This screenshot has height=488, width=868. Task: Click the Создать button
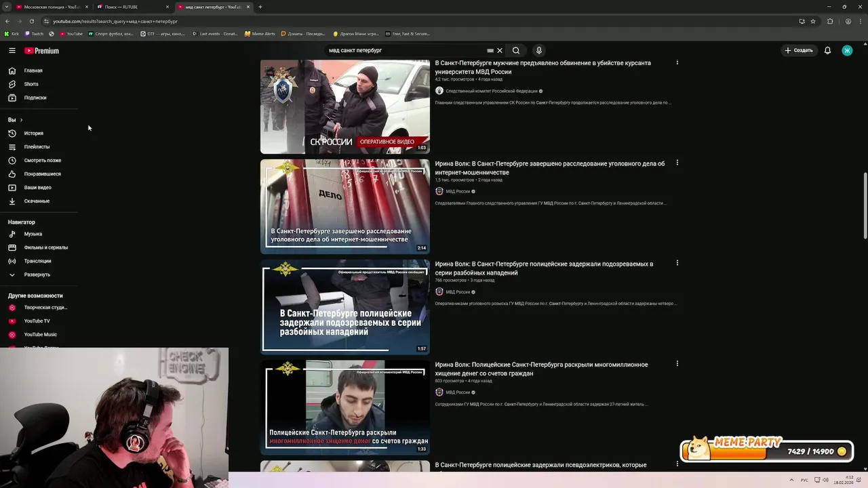pyautogui.click(x=799, y=51)
